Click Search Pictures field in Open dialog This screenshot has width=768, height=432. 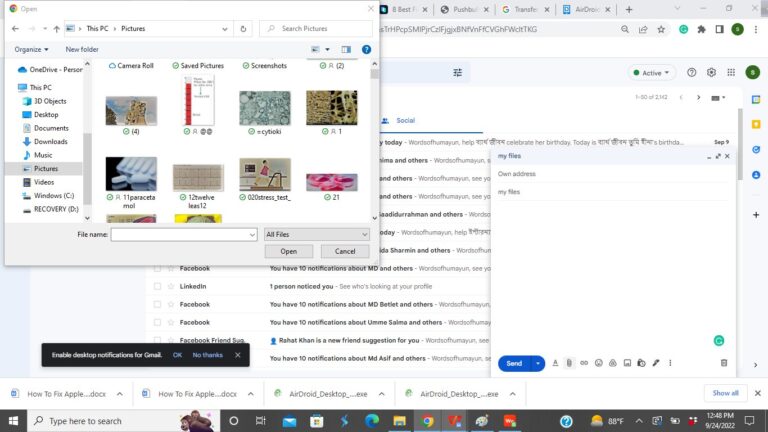pos(316,29)
